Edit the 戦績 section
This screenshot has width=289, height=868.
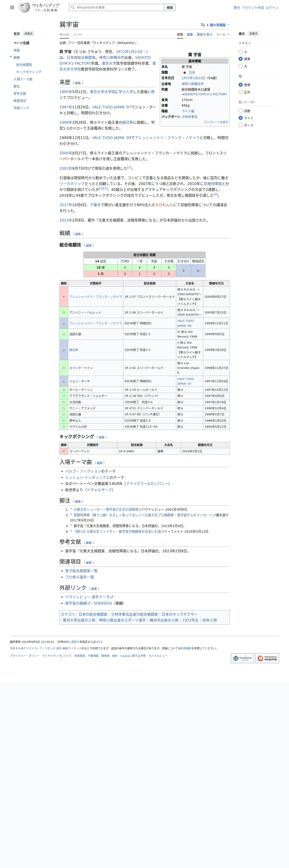(x=78, y=234)
